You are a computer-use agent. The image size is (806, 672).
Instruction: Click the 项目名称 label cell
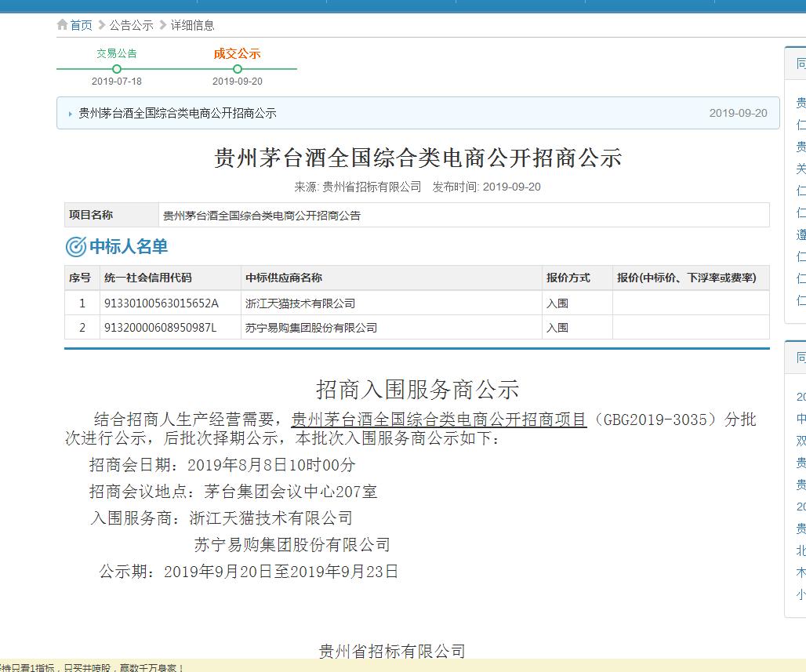(x=111, y=215)
